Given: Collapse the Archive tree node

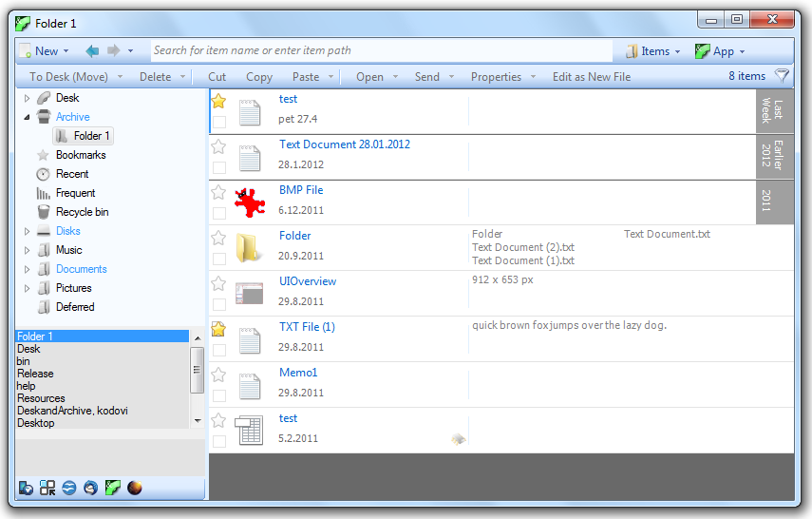Looking at the screenshot, I should (x=27, y=117).
